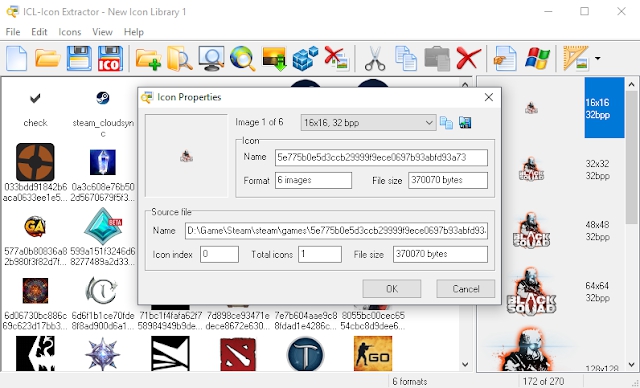640x388 pixels.
Task: Click the red X over picture icon
Action: pyautogui.click(x=336, y=59)
